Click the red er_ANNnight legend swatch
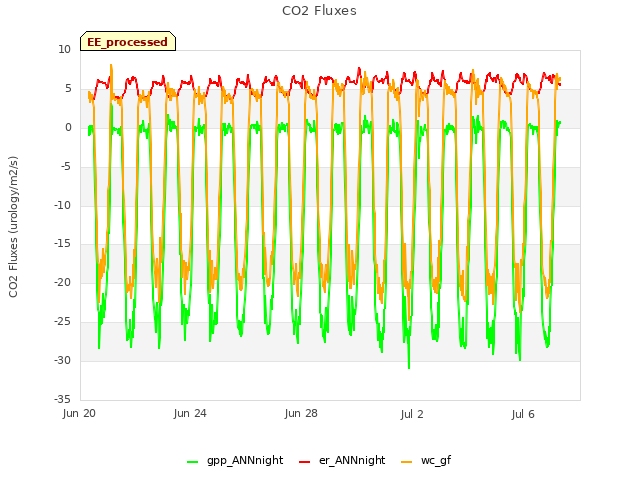The width and height of the screenshot is (640, 480). [x=304, y=462]
